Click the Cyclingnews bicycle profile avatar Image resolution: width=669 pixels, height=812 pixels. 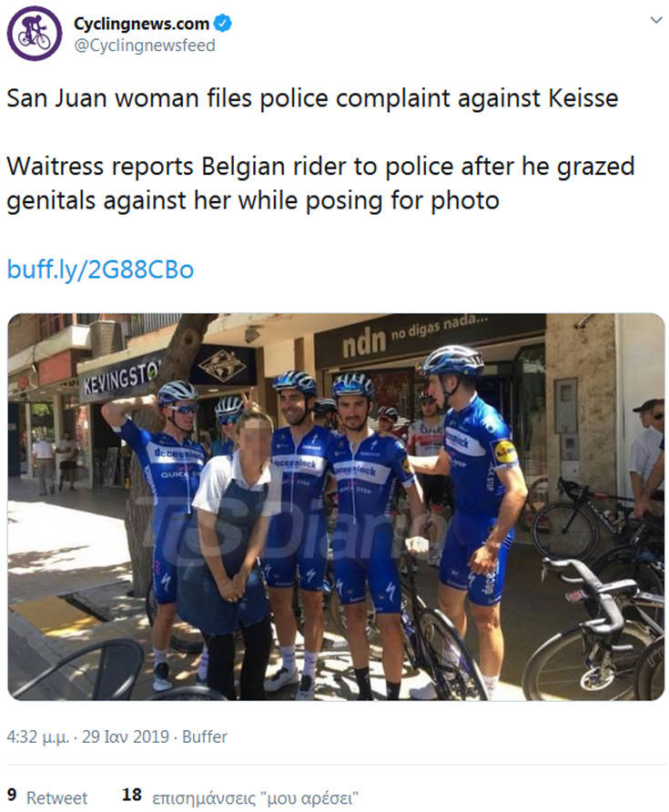click(35, 34)
